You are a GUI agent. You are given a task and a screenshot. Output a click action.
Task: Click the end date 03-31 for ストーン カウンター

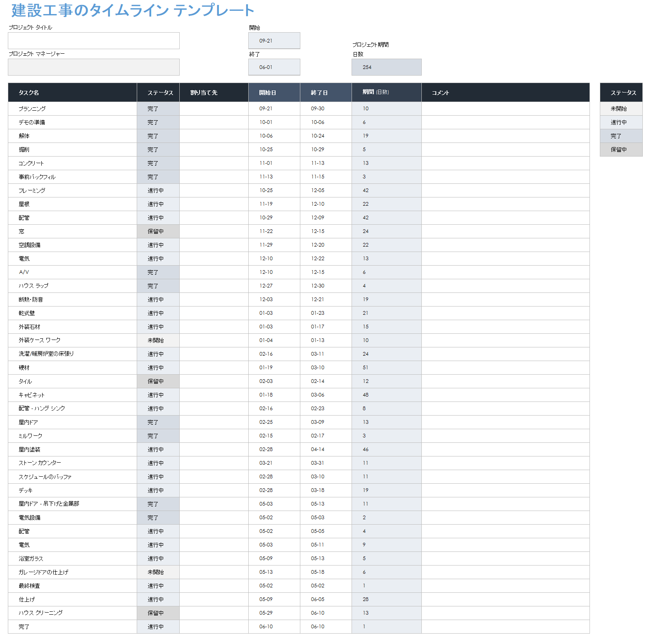326,463
